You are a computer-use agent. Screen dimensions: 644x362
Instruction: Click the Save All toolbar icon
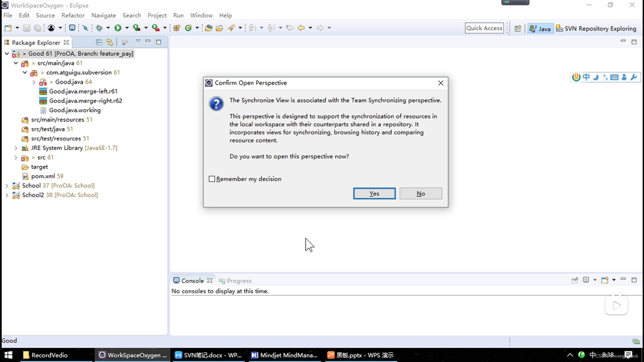[38, 28]
